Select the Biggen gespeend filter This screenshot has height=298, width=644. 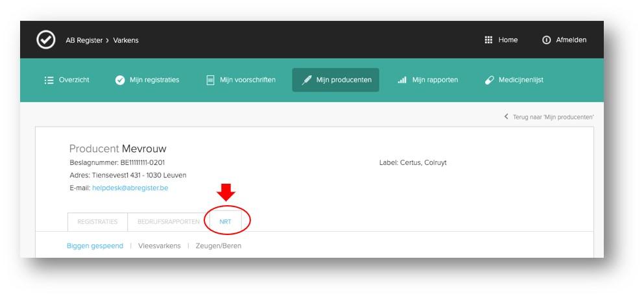click(x=95, y=246)
